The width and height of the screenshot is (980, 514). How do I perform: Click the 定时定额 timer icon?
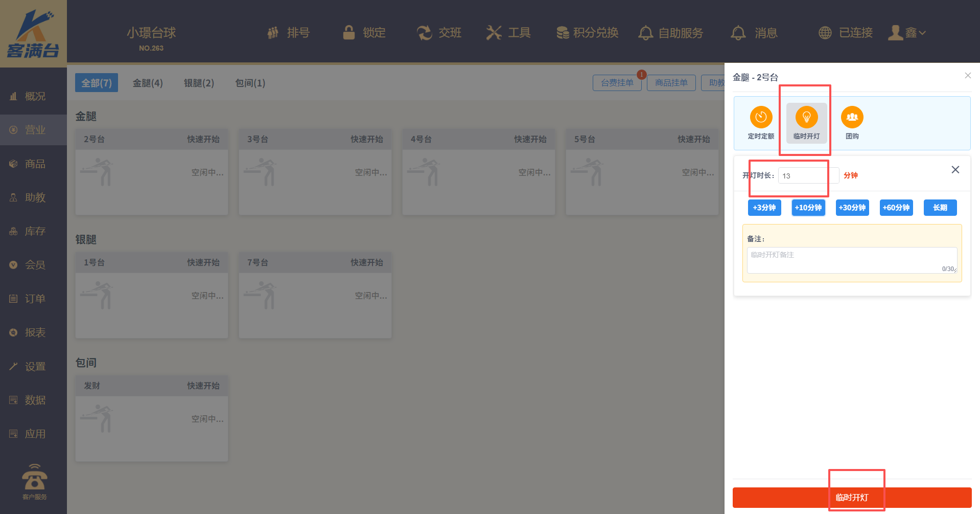(x=761, y=118)
